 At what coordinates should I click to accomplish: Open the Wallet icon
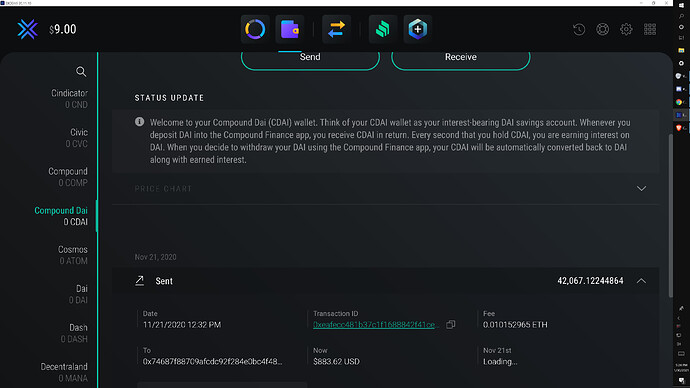click(290, 29)
